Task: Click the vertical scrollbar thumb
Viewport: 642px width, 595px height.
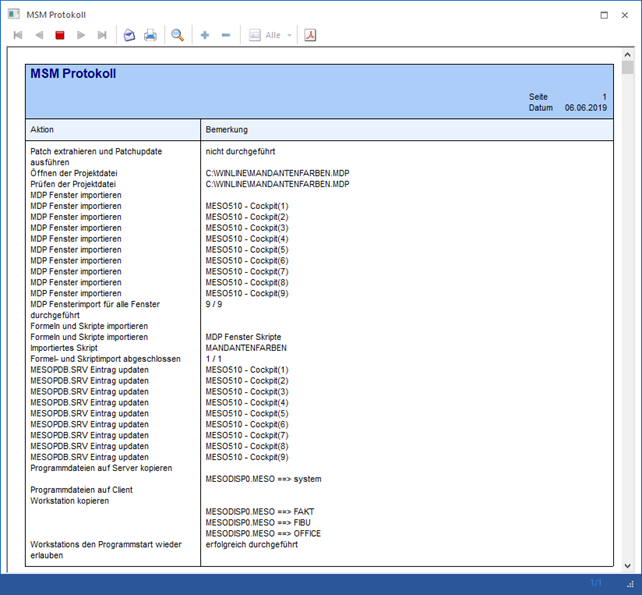Action: (x=627, y=68)
